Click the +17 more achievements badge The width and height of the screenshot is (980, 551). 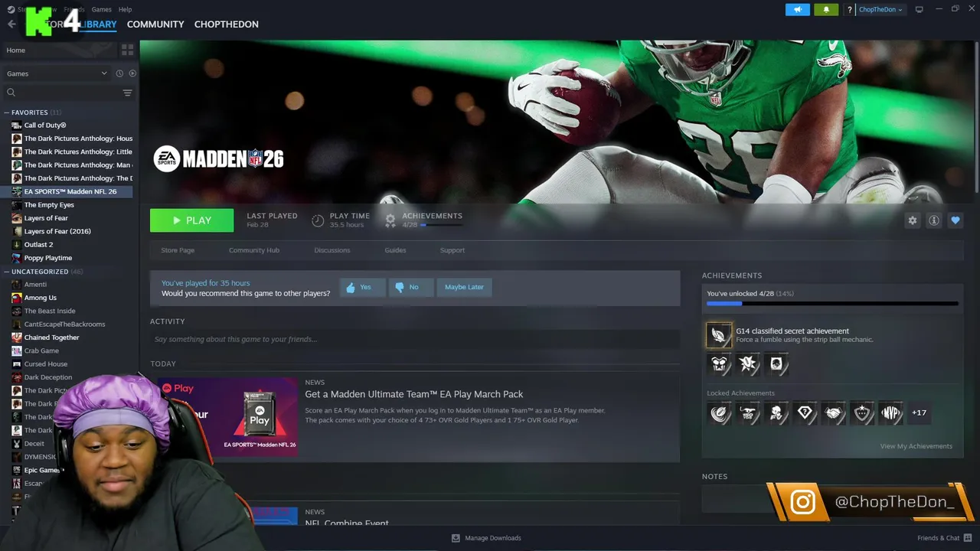pyautogui.click(x=919, y=413)
